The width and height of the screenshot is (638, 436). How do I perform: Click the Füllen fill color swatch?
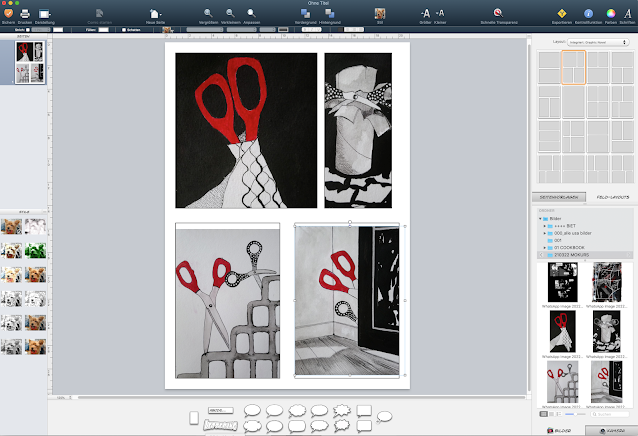(x=103, y=30)
